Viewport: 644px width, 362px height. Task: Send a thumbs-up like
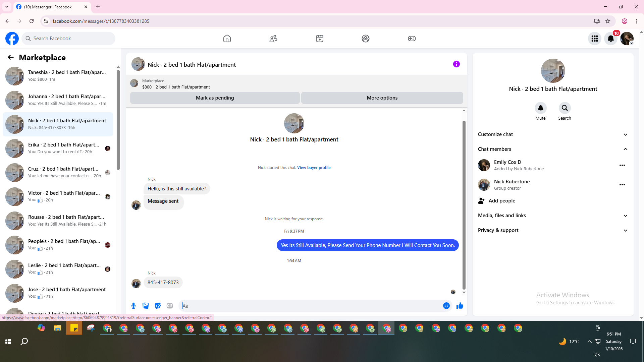pyautogui.click(x=460, y=306)
